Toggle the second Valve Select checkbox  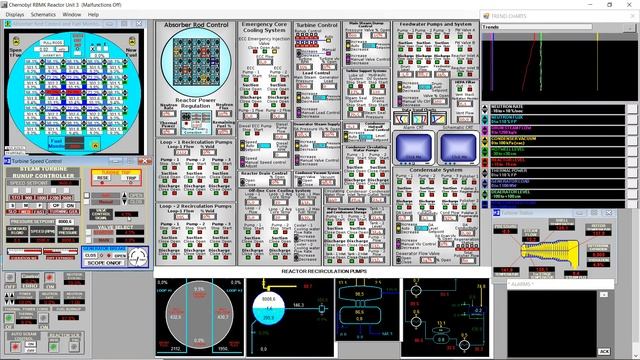click(88, 240)
